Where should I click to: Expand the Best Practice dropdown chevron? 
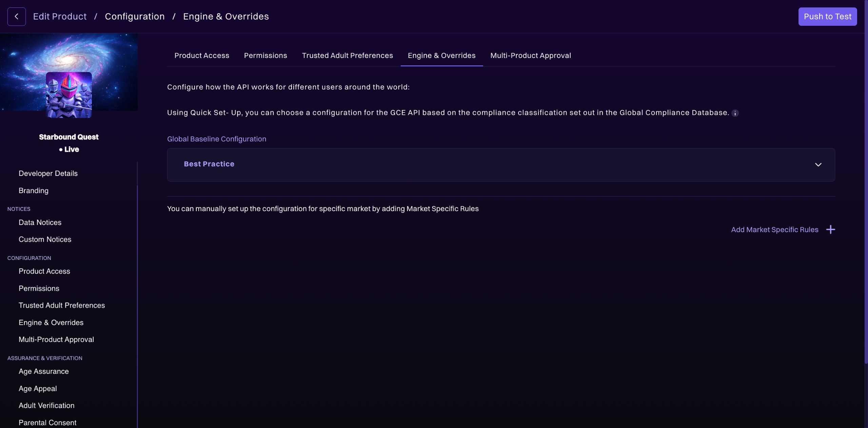click(818, 165)
